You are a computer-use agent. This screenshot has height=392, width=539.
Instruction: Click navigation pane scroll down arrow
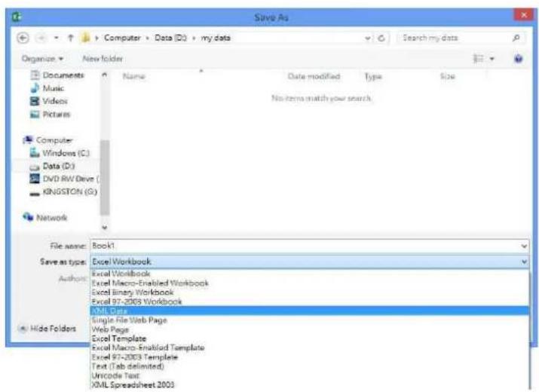105,228
